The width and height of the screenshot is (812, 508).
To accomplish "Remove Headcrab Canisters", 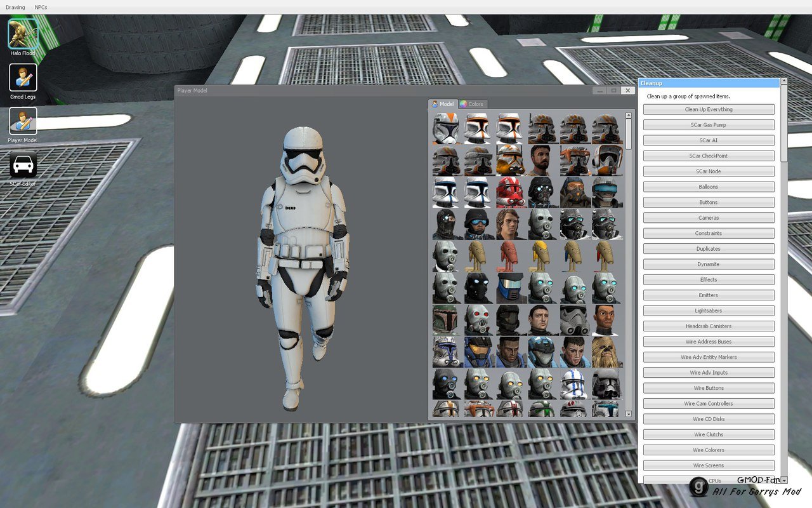I will point(709,326).
